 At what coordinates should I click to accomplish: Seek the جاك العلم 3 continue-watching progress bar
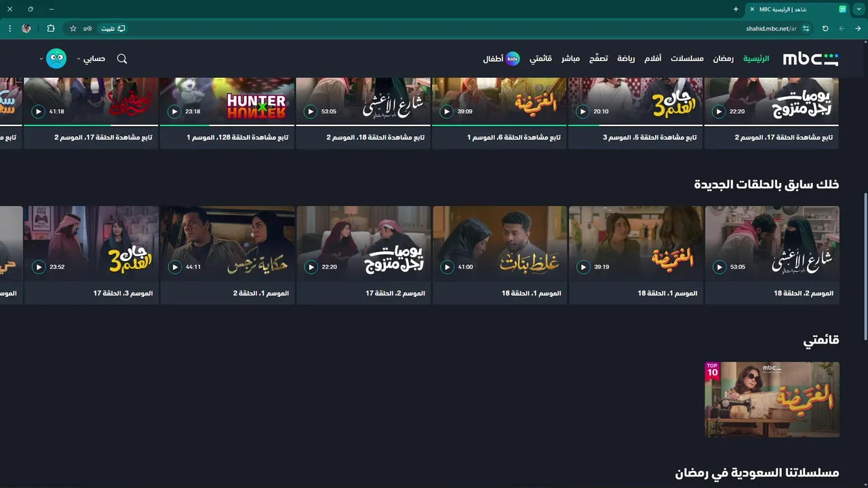635,125
